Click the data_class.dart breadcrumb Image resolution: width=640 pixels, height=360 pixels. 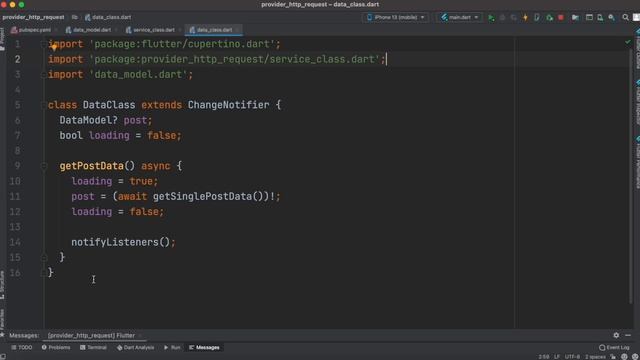tap(108, 17)
